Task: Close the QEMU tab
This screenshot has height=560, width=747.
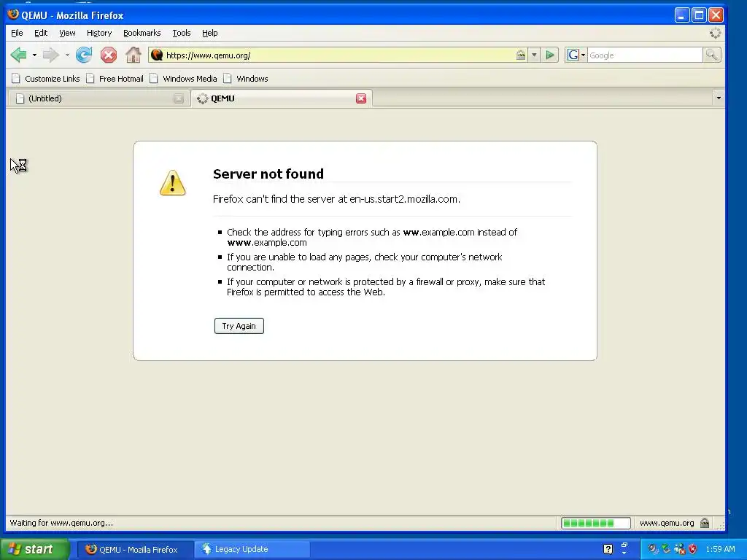Action: coord(361,98)
